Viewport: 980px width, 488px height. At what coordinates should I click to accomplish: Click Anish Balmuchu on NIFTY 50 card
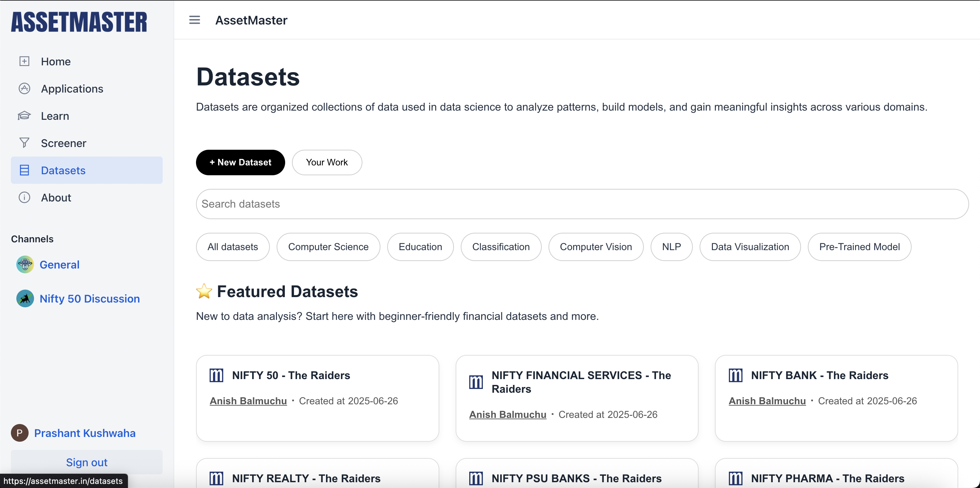(248, 401)
